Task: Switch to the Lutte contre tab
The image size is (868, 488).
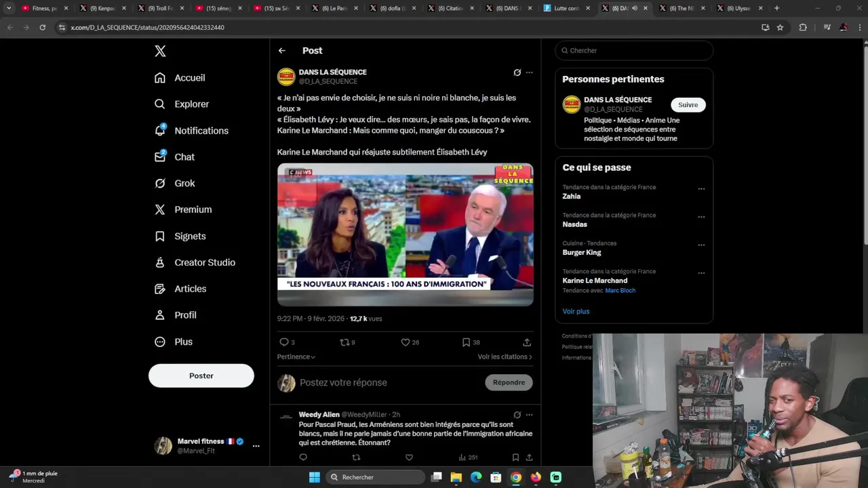Action: coord(566,8)
